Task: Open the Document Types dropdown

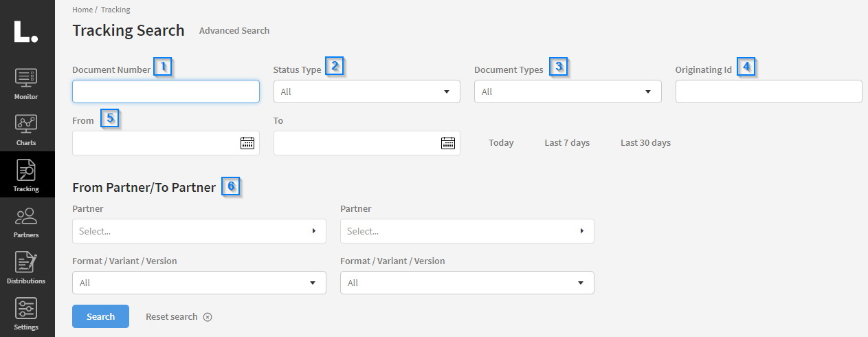Action: click(x=567, y=91)
